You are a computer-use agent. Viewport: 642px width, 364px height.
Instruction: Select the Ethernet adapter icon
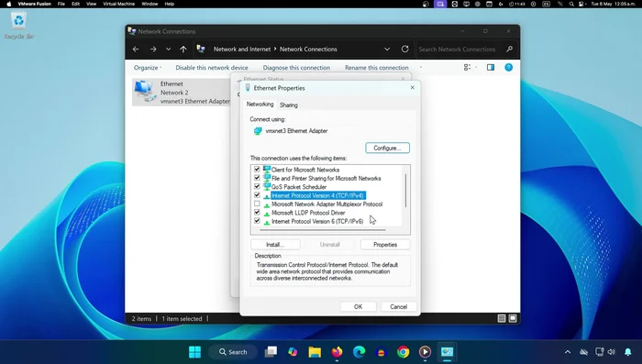[145, 92]
